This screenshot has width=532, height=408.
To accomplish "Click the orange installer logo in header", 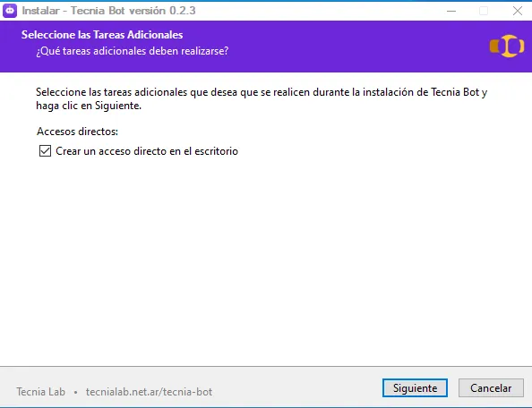I will point(507,47).
